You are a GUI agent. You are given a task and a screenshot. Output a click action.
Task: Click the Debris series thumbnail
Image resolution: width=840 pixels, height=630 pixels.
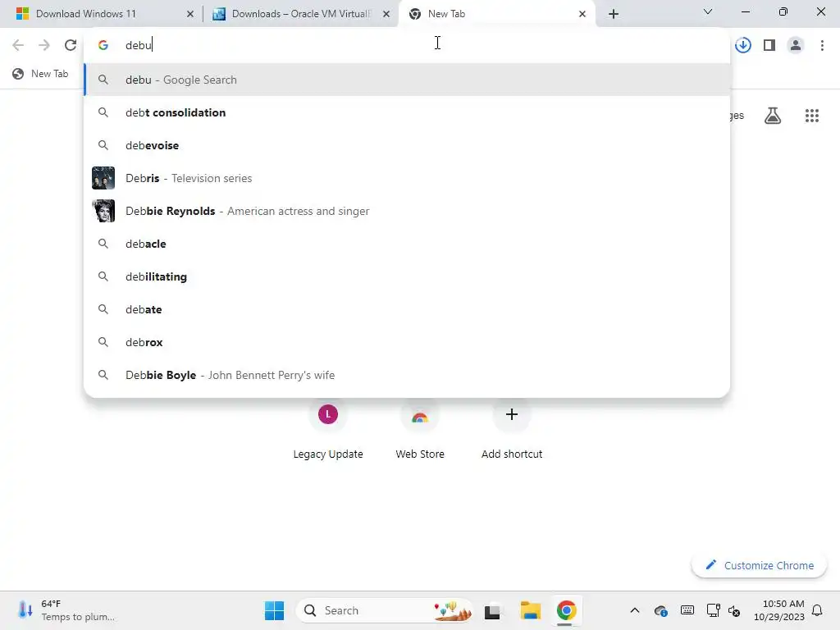103,178
